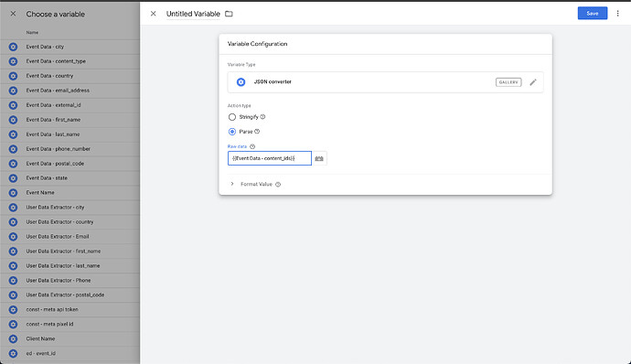The height and width of the screenshot is (364, 631).
Task: Click gear icon for Event Data - postal_code
Action: (14, 164)
